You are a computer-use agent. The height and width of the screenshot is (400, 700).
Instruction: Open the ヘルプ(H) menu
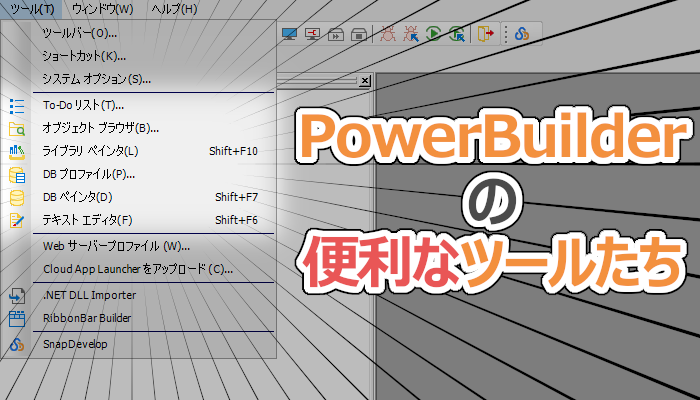[174, 9]
